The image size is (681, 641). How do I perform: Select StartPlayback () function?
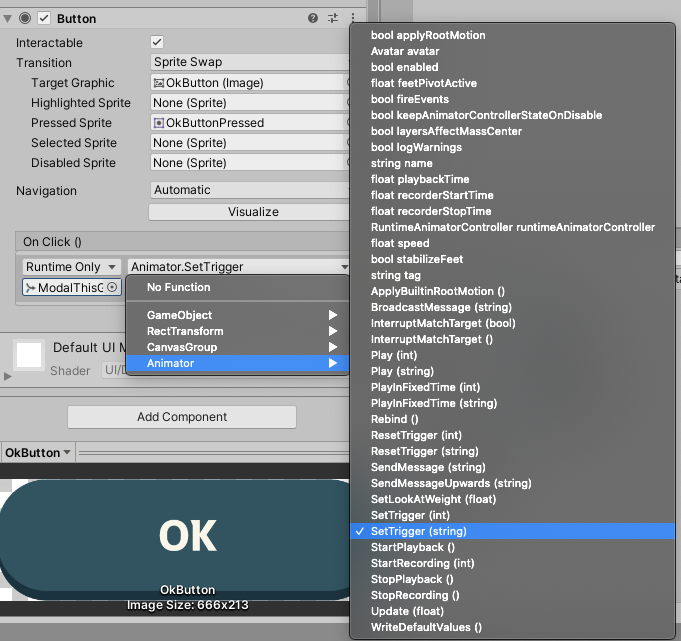pyautogui.click(x=512, y=547)
